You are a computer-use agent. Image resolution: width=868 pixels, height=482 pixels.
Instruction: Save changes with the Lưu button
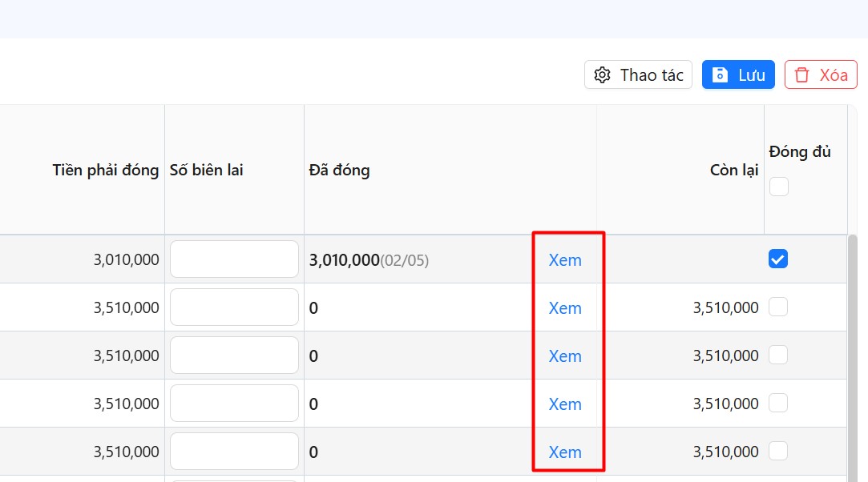[738, 75]
